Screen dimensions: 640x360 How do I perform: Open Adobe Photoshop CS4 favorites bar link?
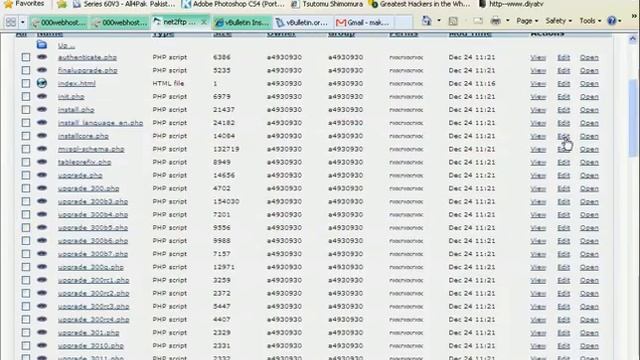[x=233, y=4]
